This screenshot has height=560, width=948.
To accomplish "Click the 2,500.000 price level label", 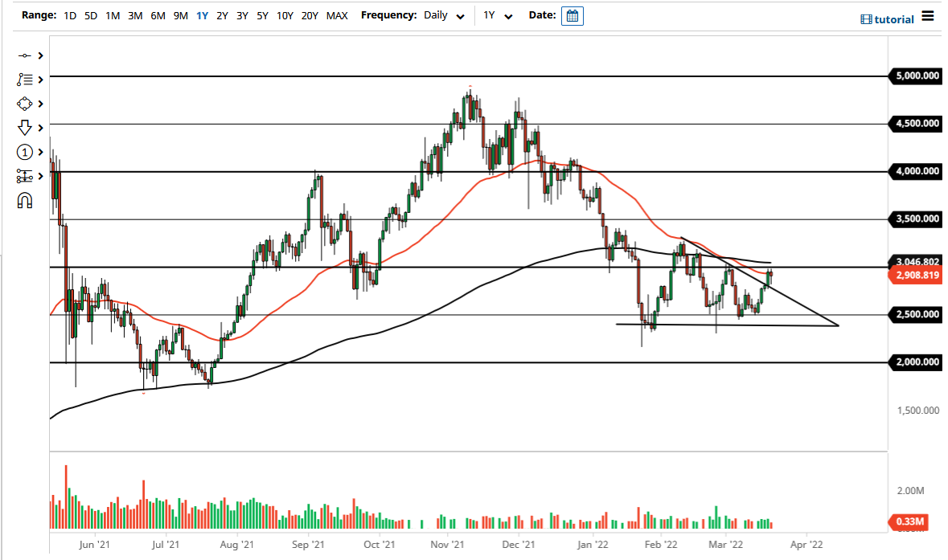I will point(915,314).
